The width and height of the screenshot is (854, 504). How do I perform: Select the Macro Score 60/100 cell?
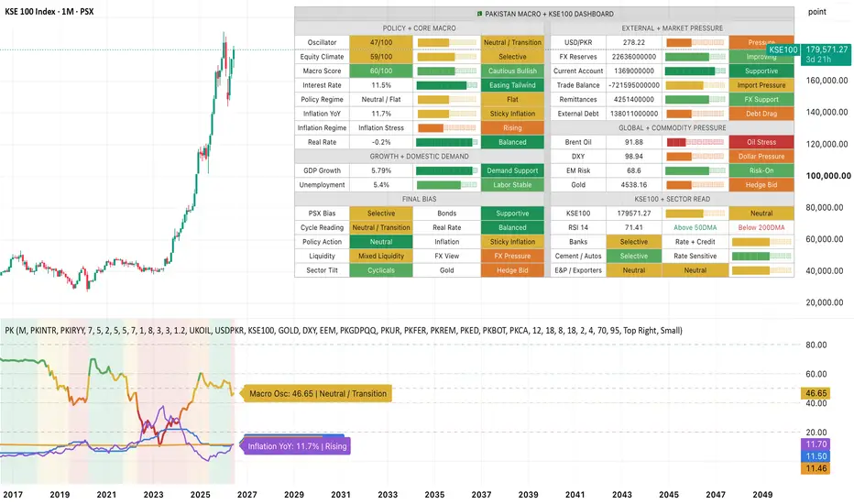(x=381, y=71)
